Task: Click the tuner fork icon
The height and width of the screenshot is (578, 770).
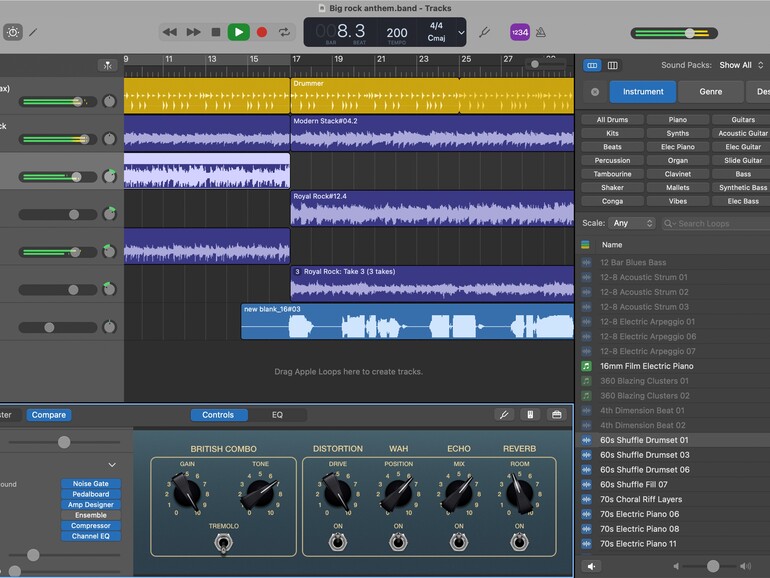Action: click(x=484, y=32)
